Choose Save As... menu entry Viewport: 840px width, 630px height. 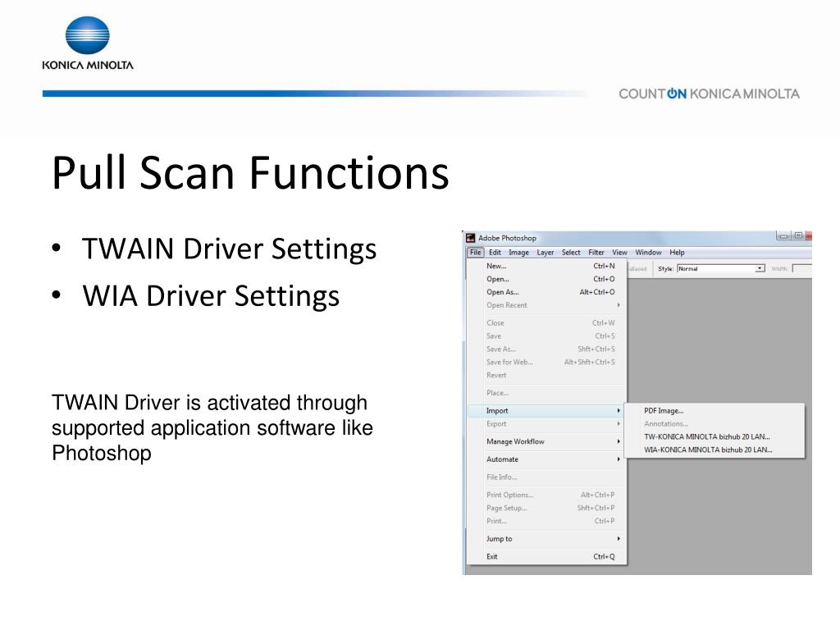coord(547,349)
